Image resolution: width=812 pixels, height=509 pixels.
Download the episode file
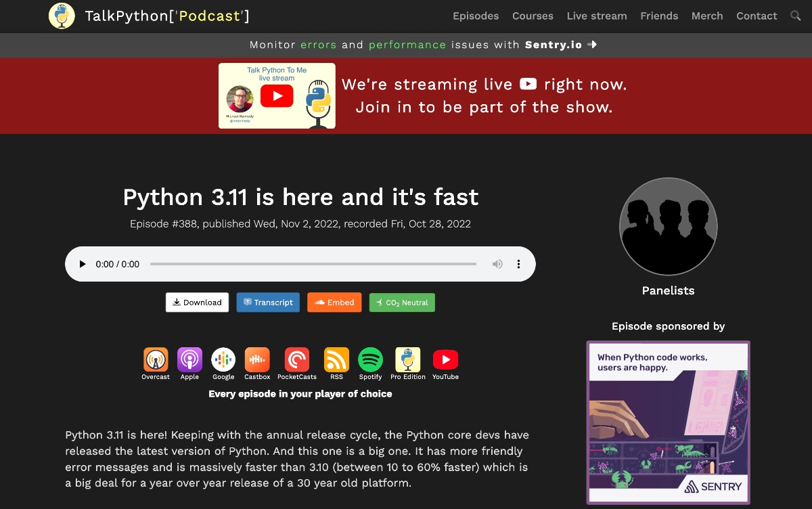[x=197, y=303]
